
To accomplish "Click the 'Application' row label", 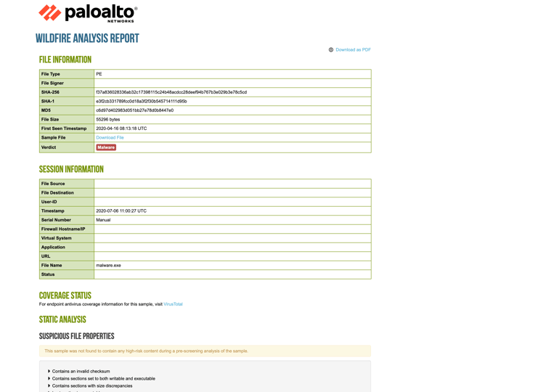I will [x=53, y=248].
